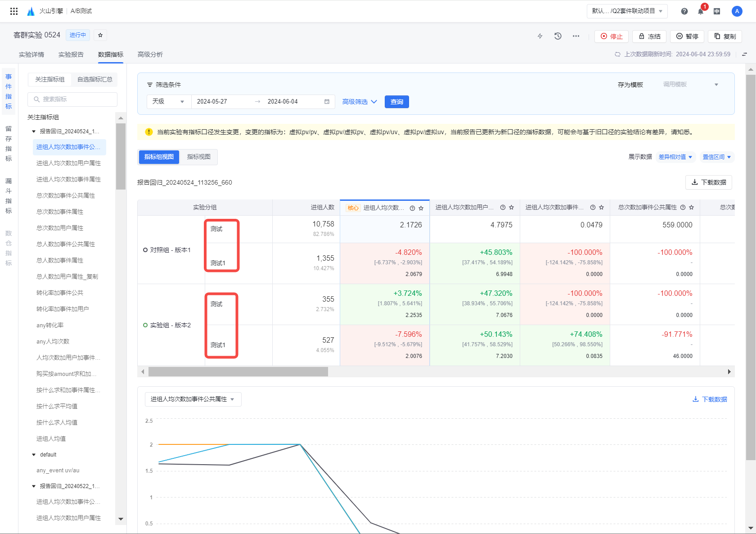Toggle 对照组 - 版本1 series marker
Screen dimensions: 756x534
[x=145, y=250]
